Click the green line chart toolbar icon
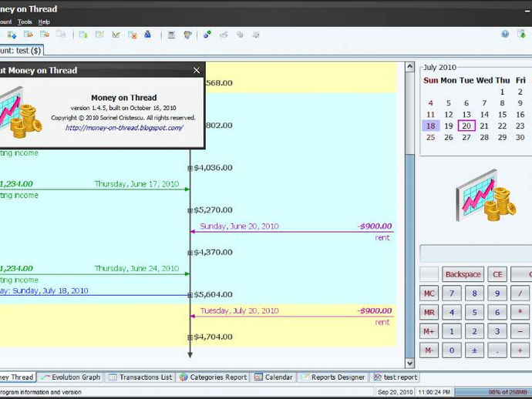 point(116,35)
